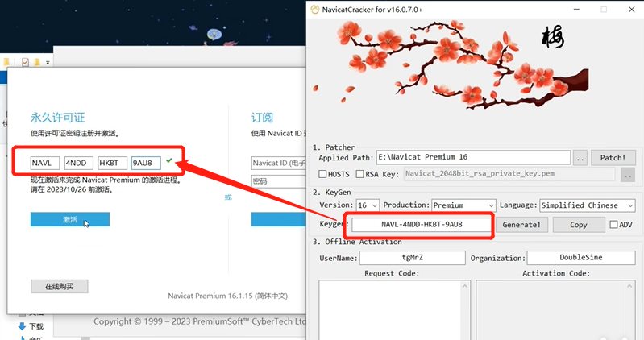This screenshot has height=340, width=644.
Task: Click the Activation Code scrollbar up arrow
Action: (x=629, y=286)
